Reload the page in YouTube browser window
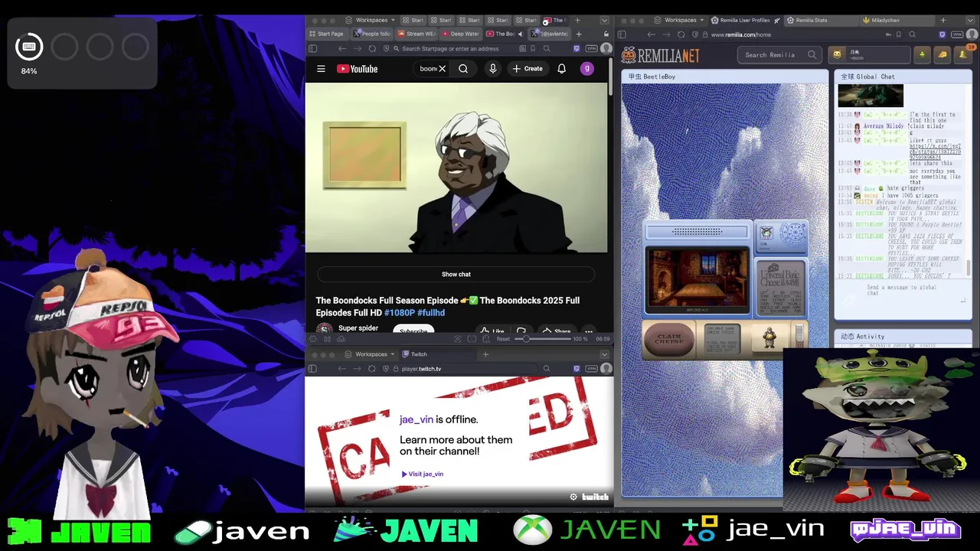Screen dimensions: 980x551 point(372,48)
